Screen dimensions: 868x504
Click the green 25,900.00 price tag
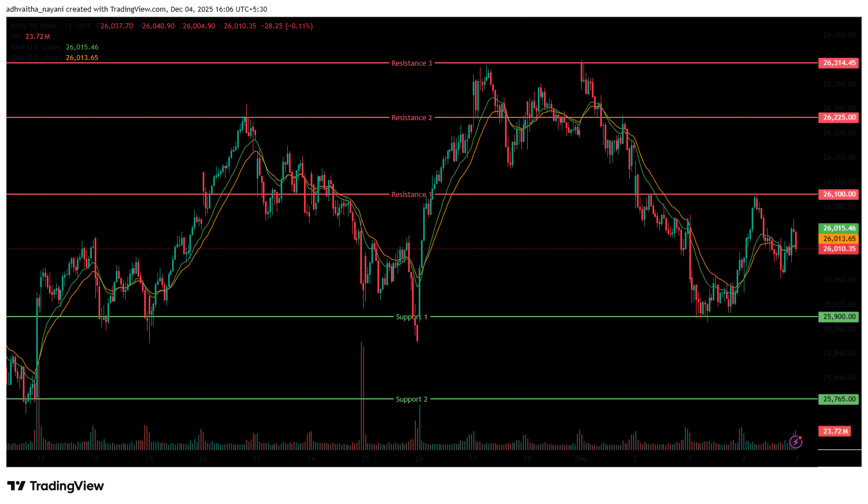click(x=838, y=317)
